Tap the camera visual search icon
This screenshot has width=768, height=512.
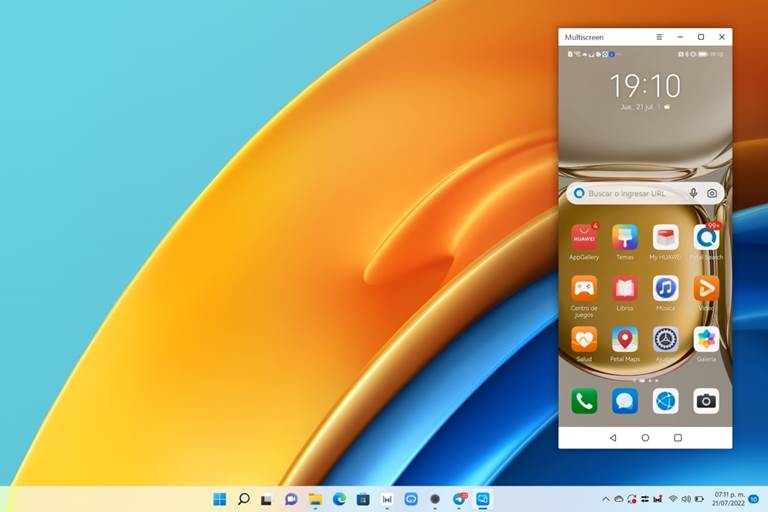pos(712,194)
